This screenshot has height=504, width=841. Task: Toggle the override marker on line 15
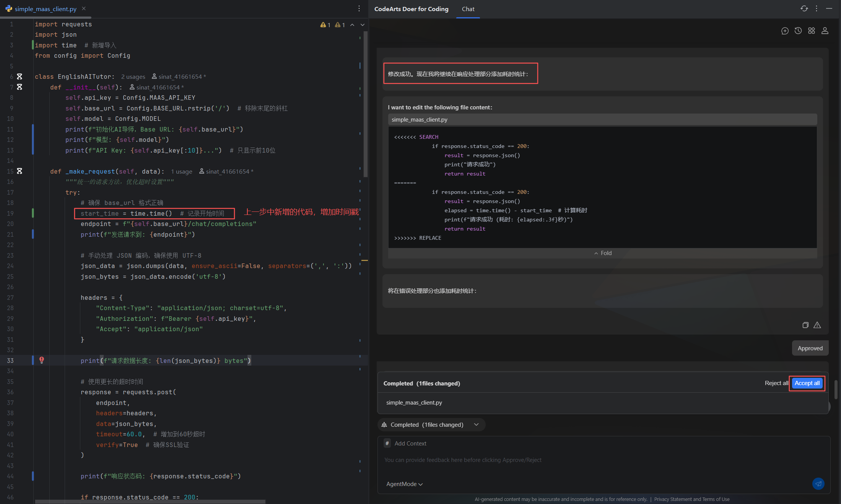(x=20, y=171)
